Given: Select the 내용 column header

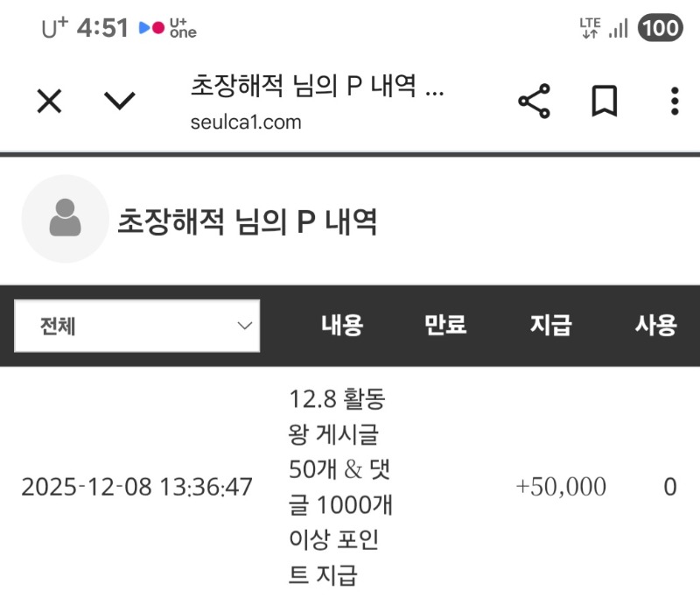Looking at the screenshot, I should (x=342, y=325).
